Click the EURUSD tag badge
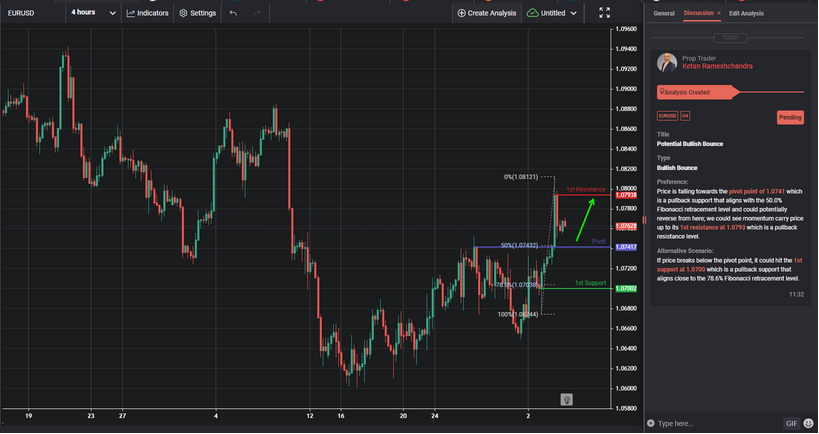The width and height of the screenshot is (819, 434). tap(667, 116)
